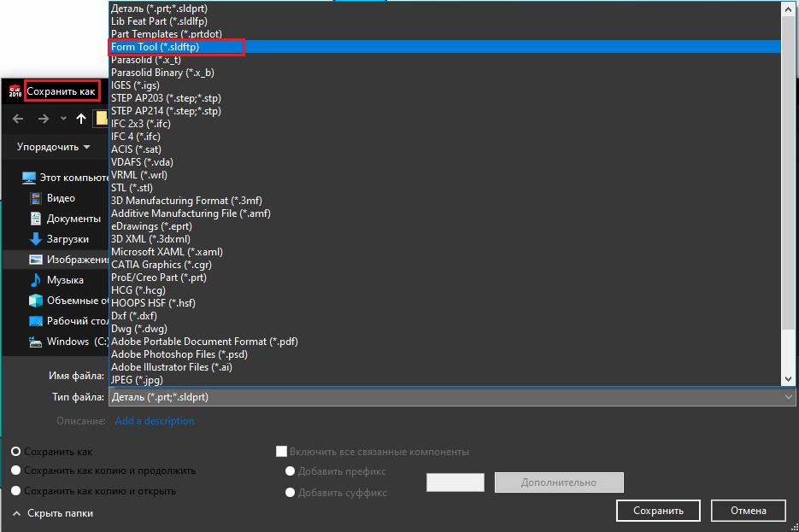Select VDAFS (*.vda) format
The width and height of the screenshot is (799, 532).
pyautogui.click(x=445, y=162)
